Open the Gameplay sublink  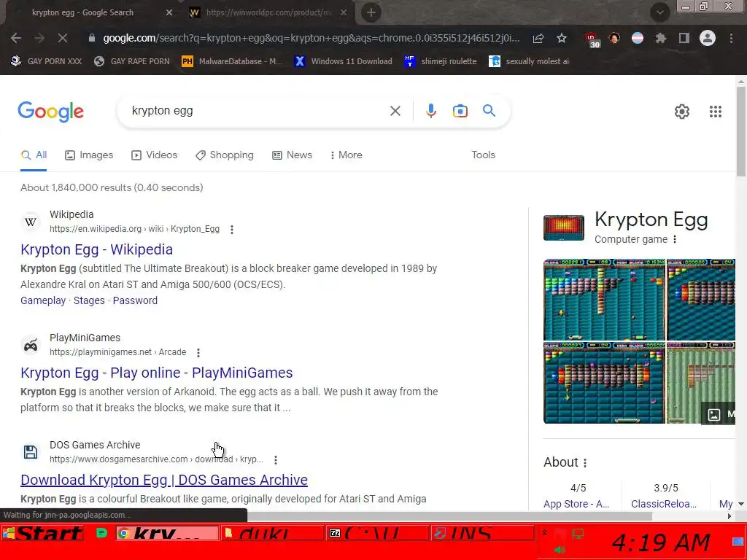43,301
